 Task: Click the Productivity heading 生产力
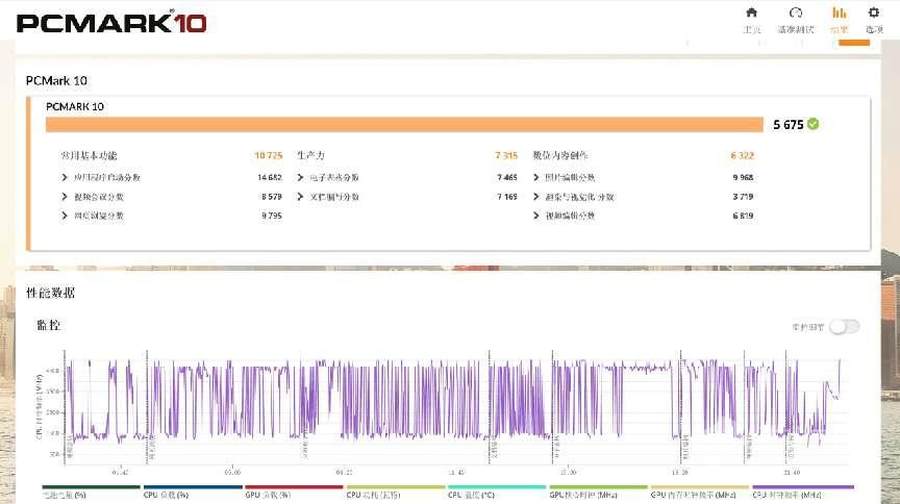click(x=311, y=155)
